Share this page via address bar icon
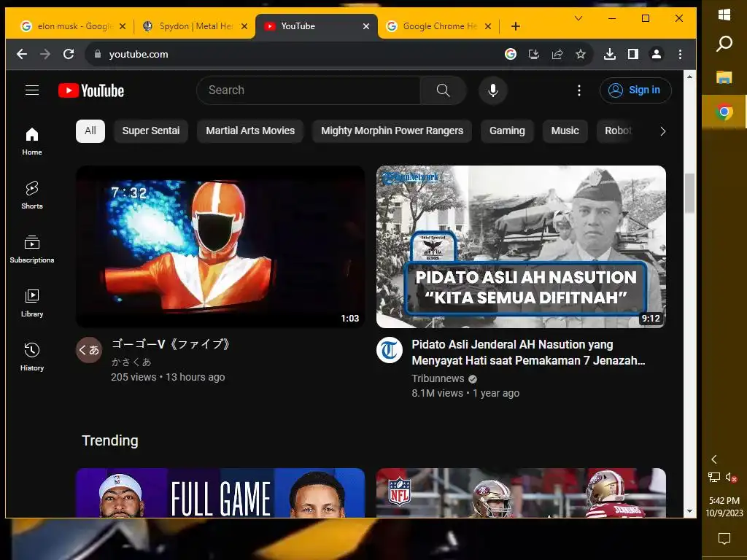This screenshot has width=747, height=560. (x=557, y=54)
